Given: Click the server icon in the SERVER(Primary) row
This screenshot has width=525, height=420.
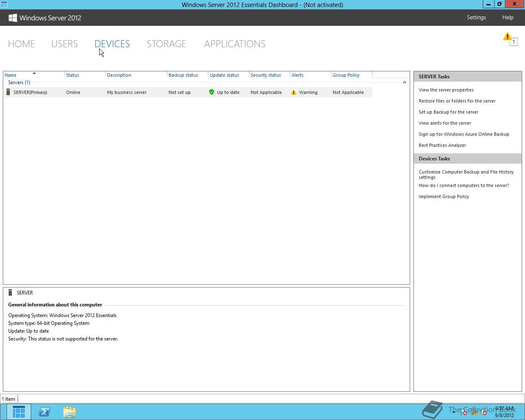Looking at the screenshot, I should tap(8, 92).
